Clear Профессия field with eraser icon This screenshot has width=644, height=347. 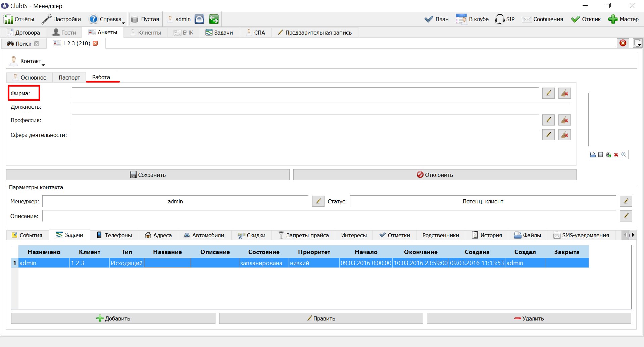564,120
